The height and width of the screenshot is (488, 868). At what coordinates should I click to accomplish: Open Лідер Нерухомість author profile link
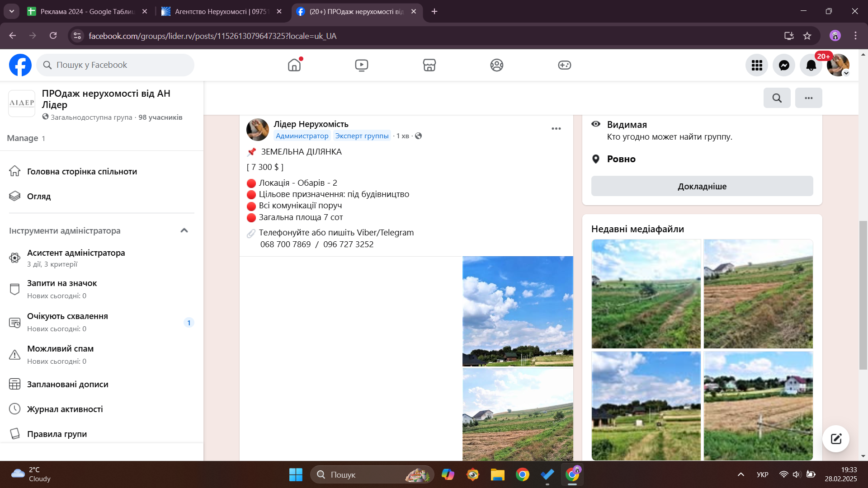point(311,124)
